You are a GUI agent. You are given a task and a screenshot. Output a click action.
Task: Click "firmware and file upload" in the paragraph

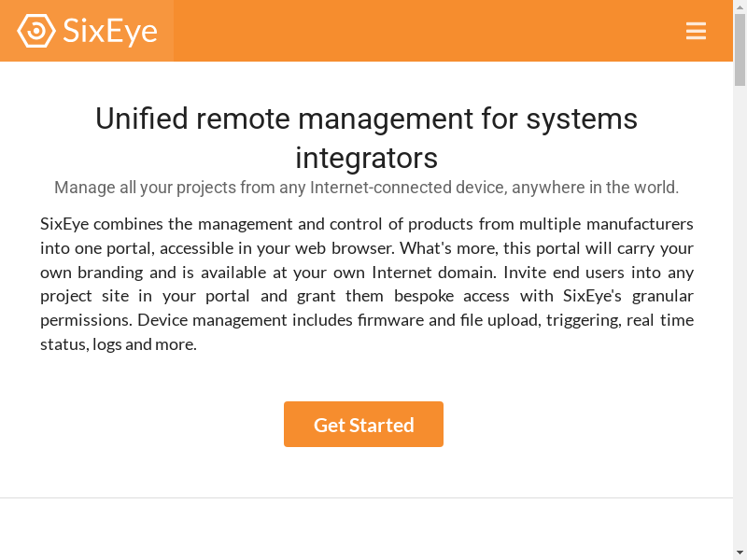(446, 320)
